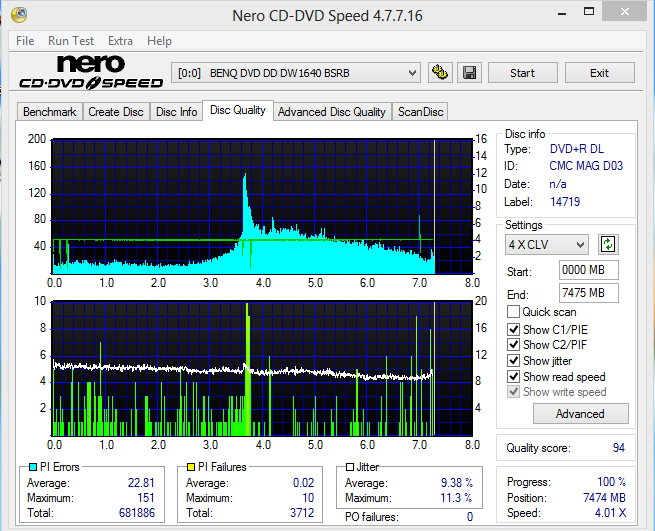655x531 pixels.
Task: Click PI Errors average value 22.81
Action: click(x=141, y=483)
